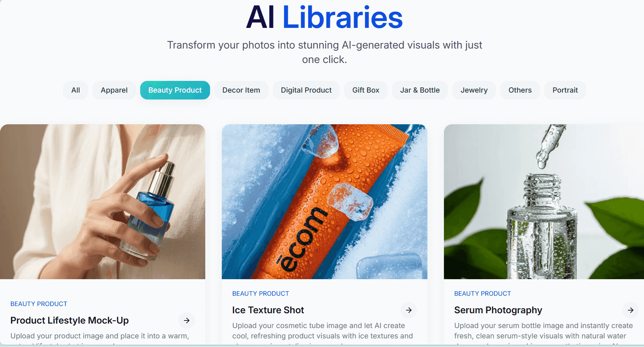
Task: Open the orange tube ice texture image
Action: [x=324, y=202]
